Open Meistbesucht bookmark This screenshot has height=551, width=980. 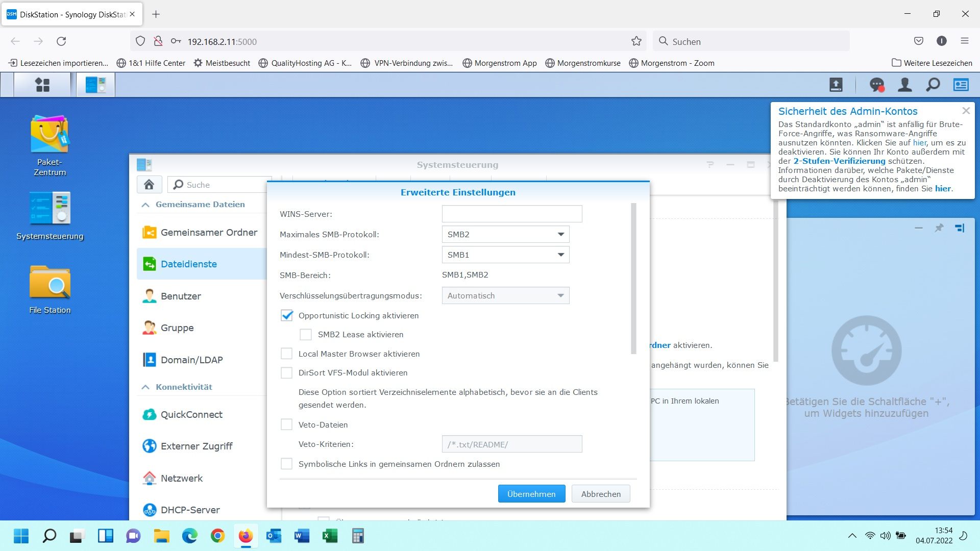pos(222,63)
